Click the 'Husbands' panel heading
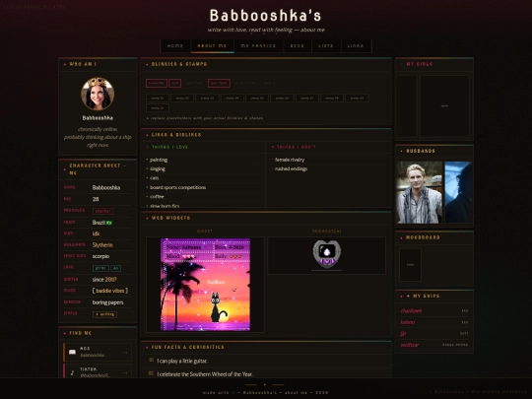Image resolution: width=532 pixels, height=399 pixels. pos(421,151)
